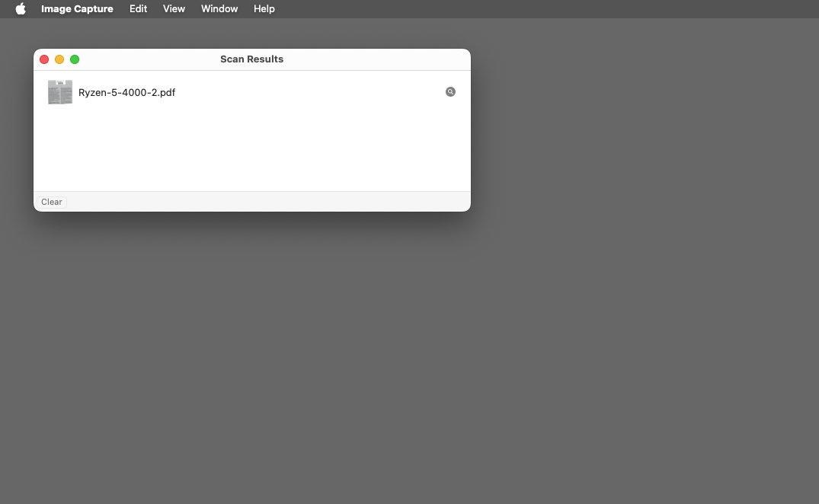Select the Ryzen-5-4000-2.pdf thumbnail
This screenshot has width=819, height=504.
[x=60, y=92]
